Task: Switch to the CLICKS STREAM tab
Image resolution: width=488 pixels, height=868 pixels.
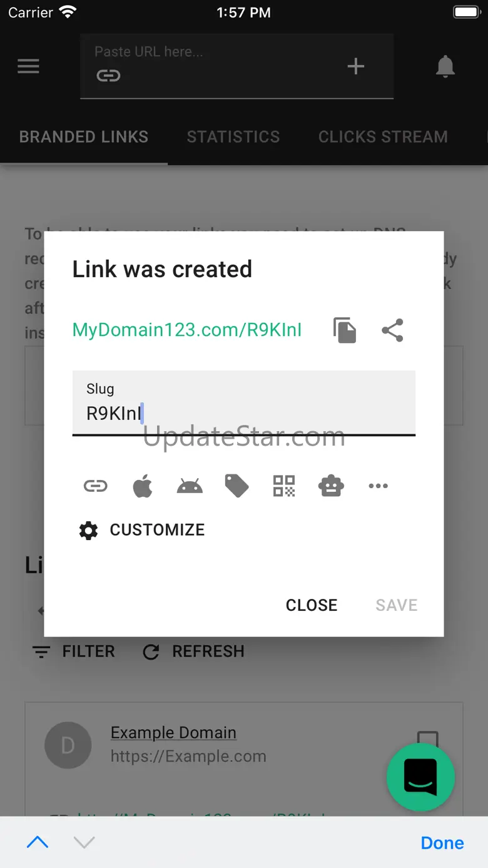Action: click(x=383, y=137)
